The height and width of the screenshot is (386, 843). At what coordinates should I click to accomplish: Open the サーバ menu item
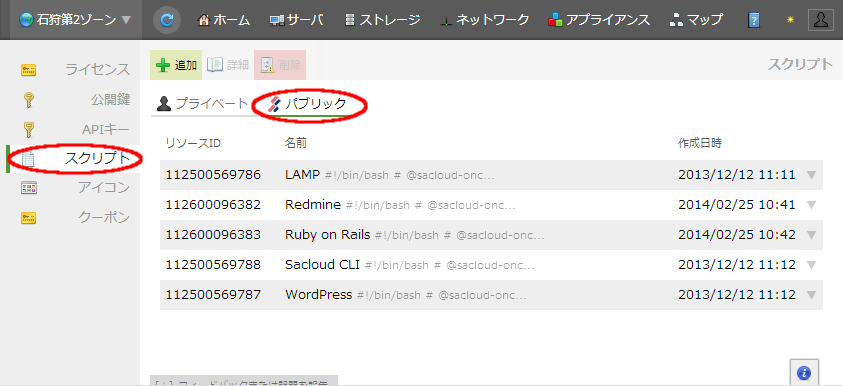(296, 20)
